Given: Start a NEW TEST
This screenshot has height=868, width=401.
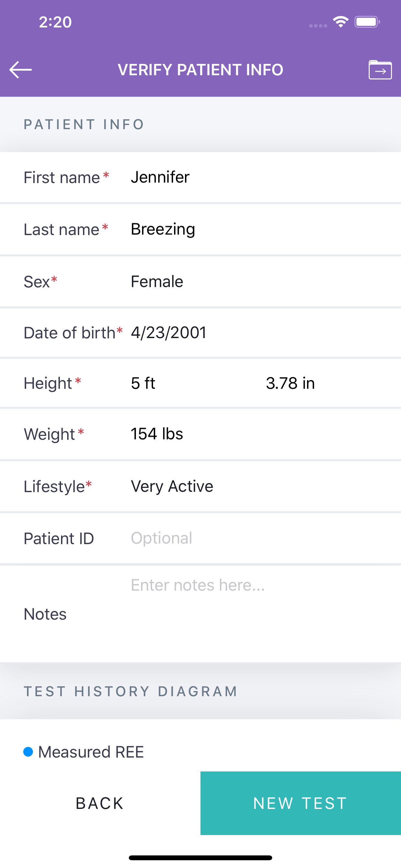Looking at the screenshot, I should [x=301, y=803].
